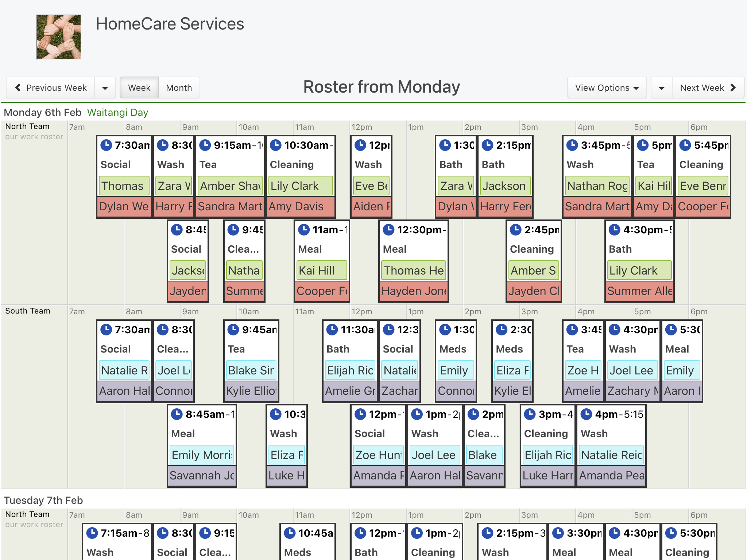Viewport: 747px width, 560px height.
Task: Click the clock icon on North Team 9:15am Tea shift
Action: tap(205, 145)
